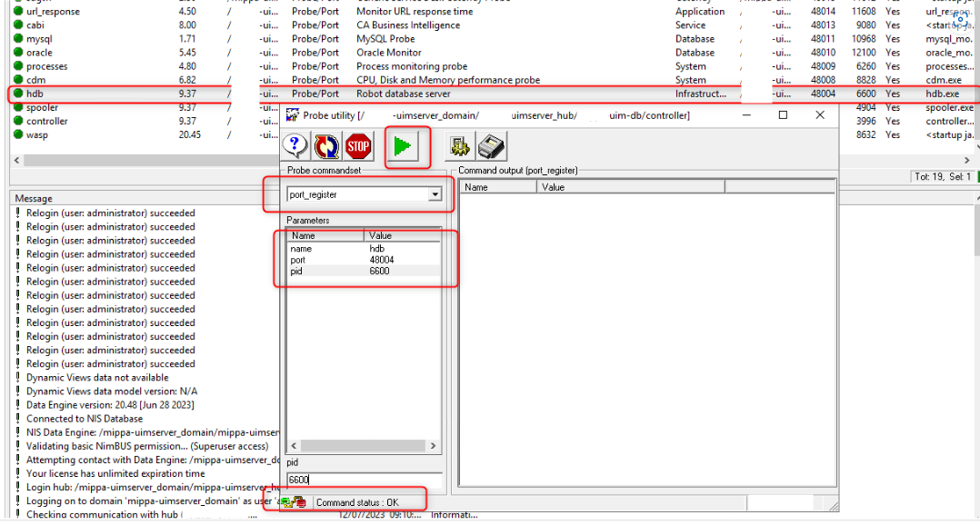The image size is (980, 525).
Task: Select the port parameter row
Action: tap(364, 260)
